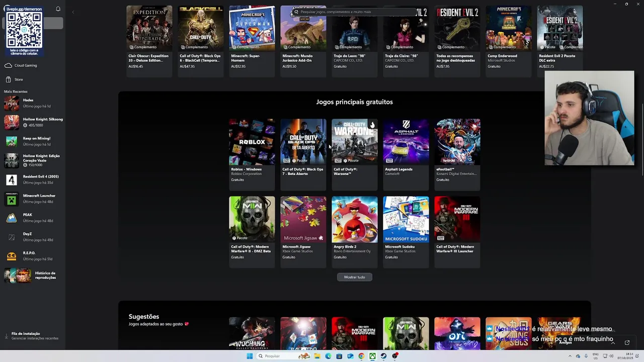Open the eFootball game tile
This screenshot has width=644, height=362.
457,154
